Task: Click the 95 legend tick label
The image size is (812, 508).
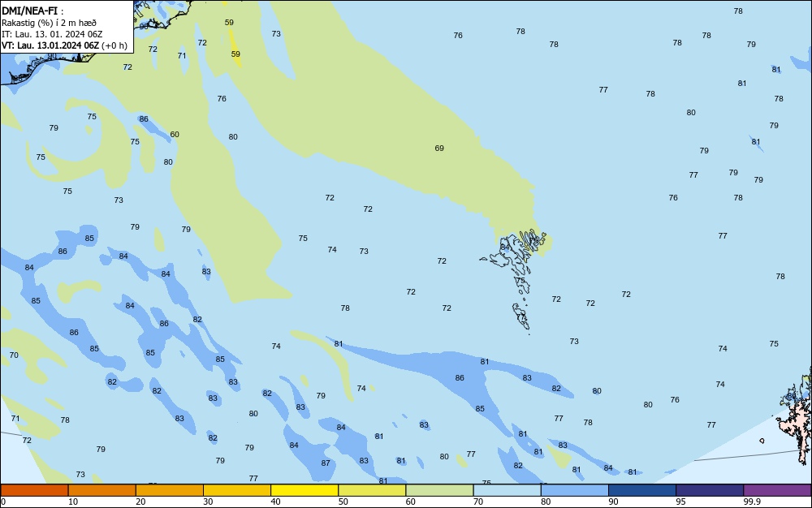Action: [x=680, y=502]
